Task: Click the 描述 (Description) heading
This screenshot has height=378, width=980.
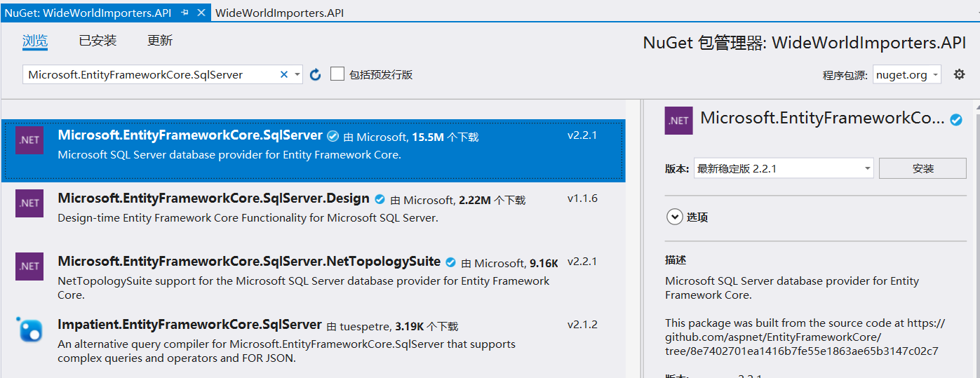Action: point(676,260)
